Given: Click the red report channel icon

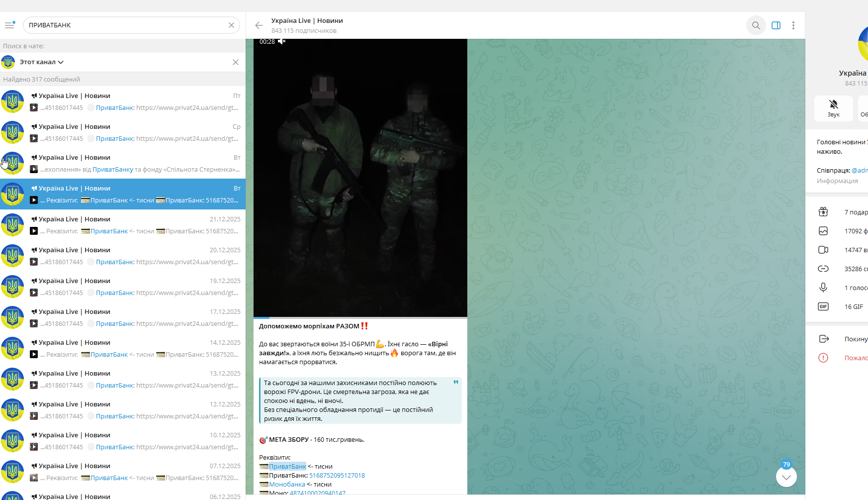Looking at the screenshot, I should 823,358.
